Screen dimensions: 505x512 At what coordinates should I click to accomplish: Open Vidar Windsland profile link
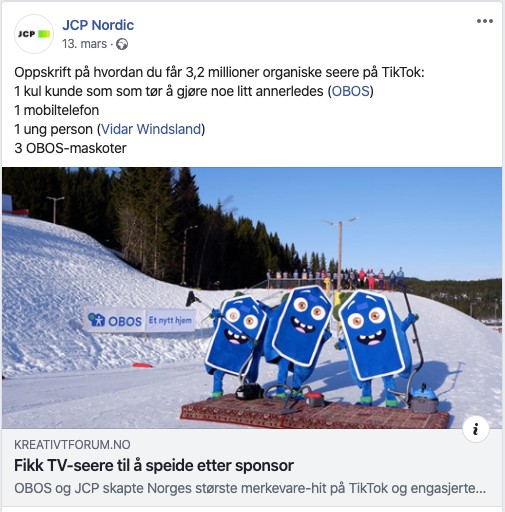pyautogui.click(x=151, y=129)
